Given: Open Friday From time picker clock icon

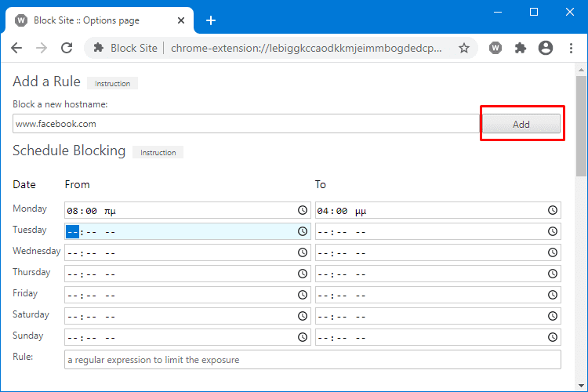Looking at the screenshot, I should pos(303,295).
